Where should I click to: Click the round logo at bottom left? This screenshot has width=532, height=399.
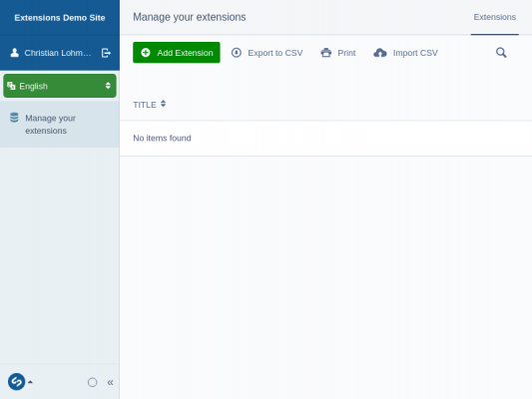tap(16, 382)
